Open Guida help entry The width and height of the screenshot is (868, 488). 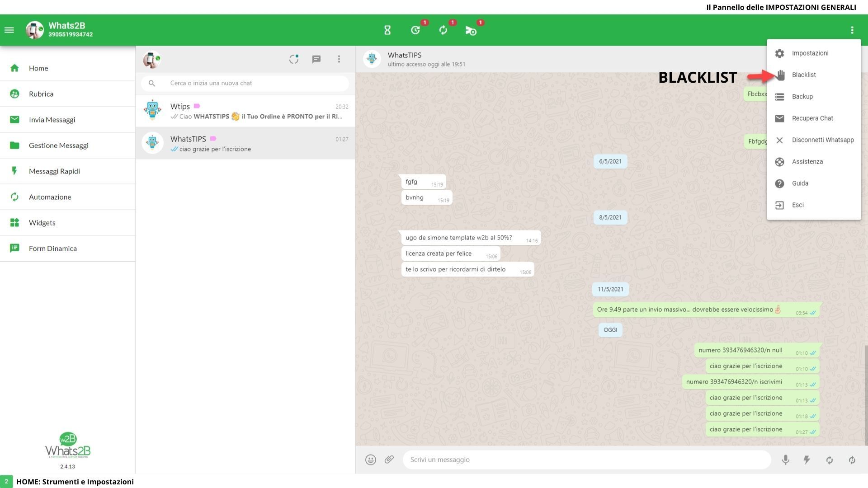tap(814, 183)
